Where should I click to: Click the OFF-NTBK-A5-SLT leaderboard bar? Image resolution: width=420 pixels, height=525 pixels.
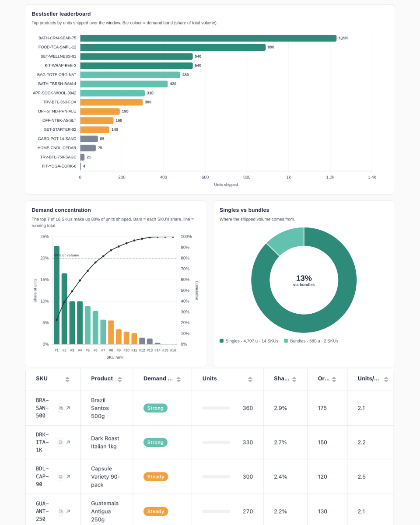point(97,121)
